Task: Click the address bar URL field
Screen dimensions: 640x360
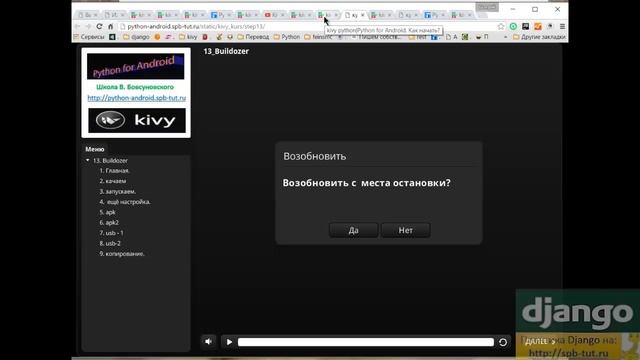Action: tap(307, 26)
